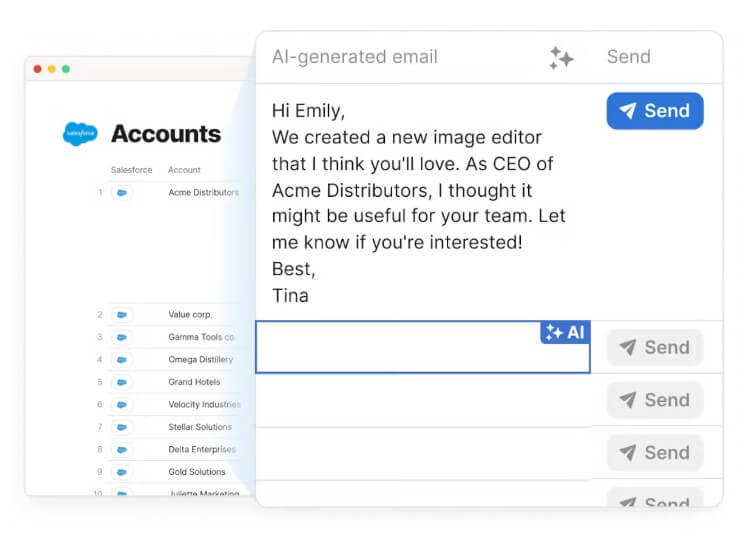Select the Value corp. account
This screenshot has width=753, height=549.
pos(190,315)
